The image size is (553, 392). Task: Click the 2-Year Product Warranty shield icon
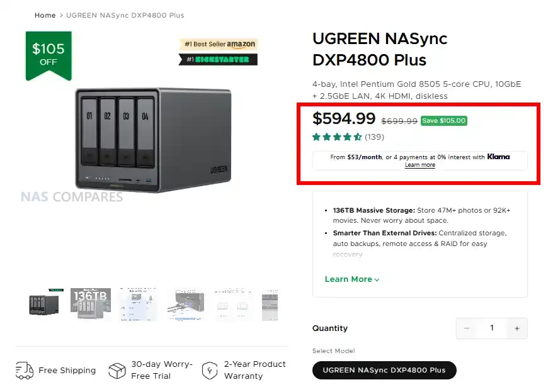point(210,371)
